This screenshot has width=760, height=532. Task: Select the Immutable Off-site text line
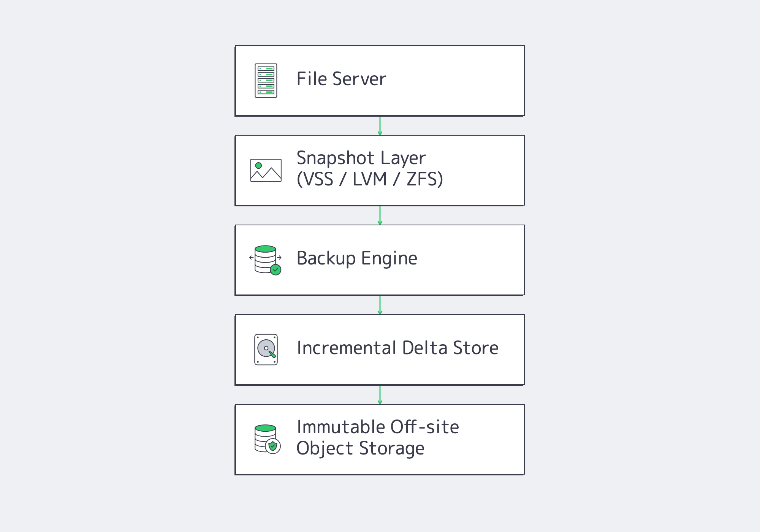coord(378,427)
